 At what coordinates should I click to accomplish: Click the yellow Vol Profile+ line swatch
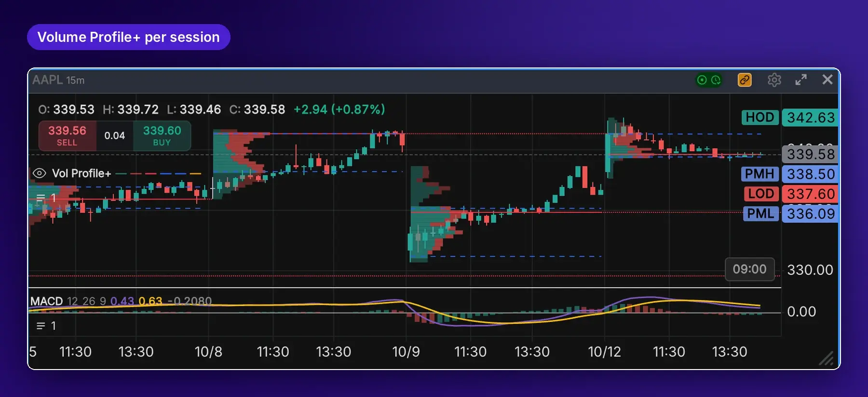pyautogui.click(x=195, y=173)
